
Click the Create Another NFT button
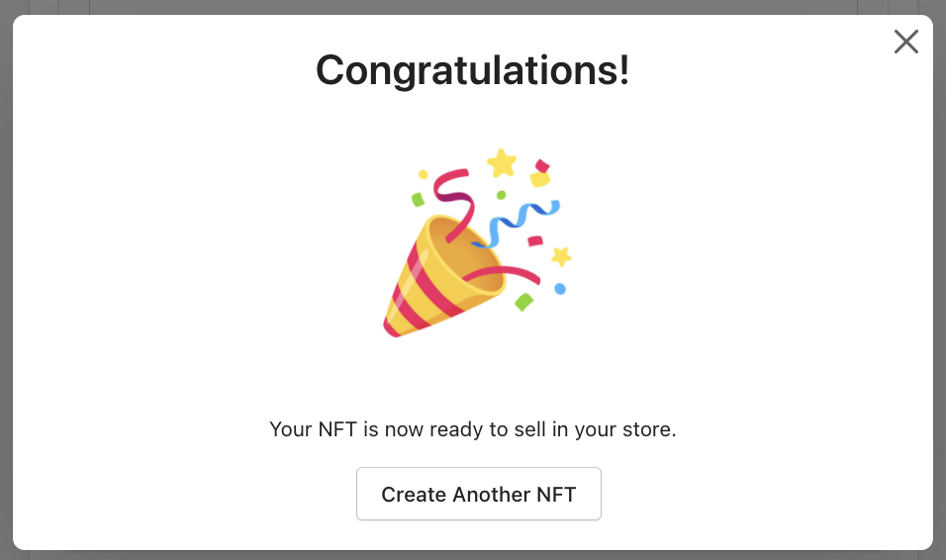478,494
